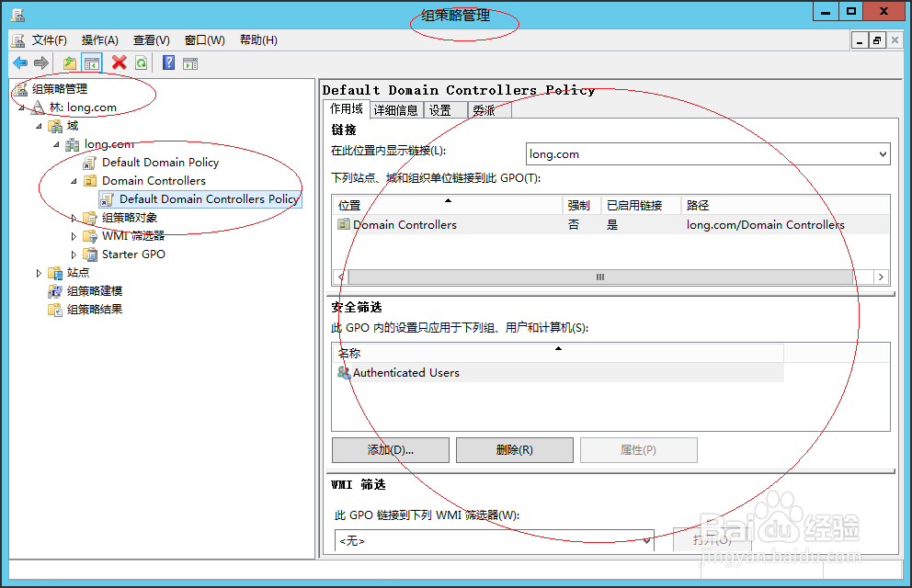Open the 窗口(W) menu
The height and width of the screenshot is (588, 912).
click(x=205, y=40)
